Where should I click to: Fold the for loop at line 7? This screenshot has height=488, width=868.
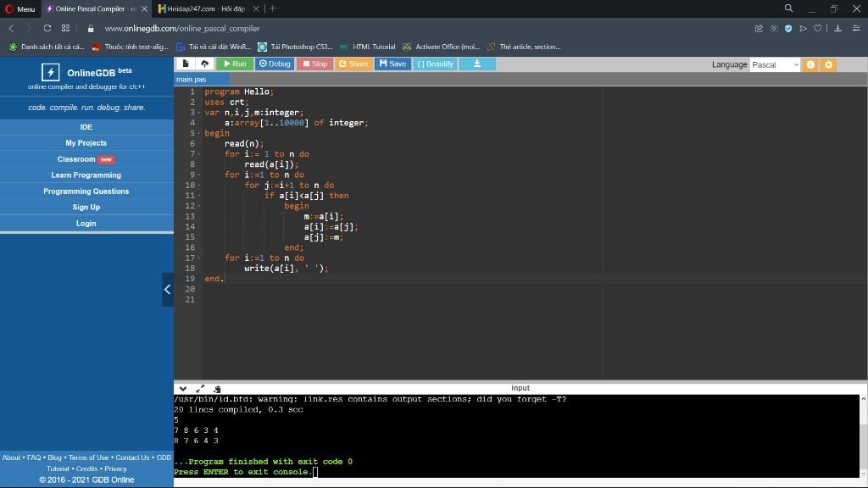(x=198, y=154)
